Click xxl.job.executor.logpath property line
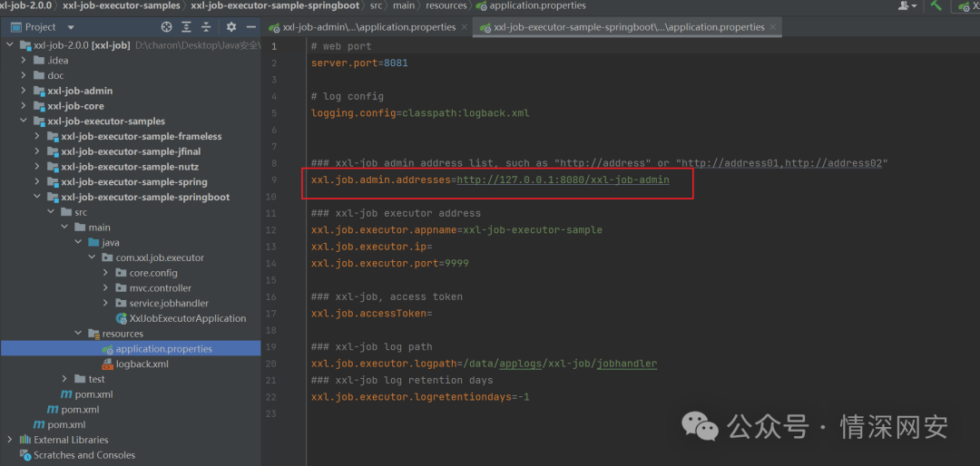The width and height of the screenshot is (980, 466). (484, 364)
